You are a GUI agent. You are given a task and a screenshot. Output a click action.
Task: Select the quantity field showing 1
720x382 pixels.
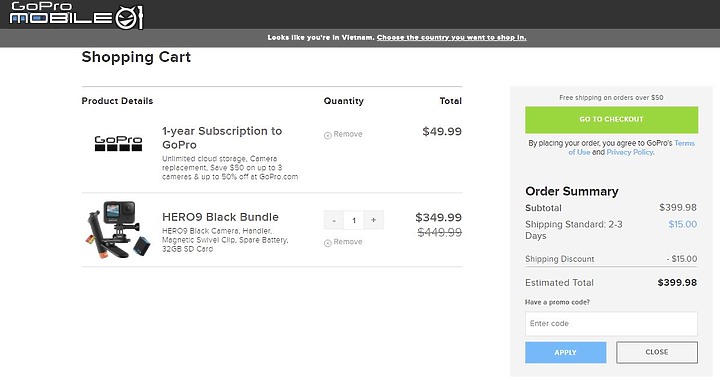(x=354, y=220)
